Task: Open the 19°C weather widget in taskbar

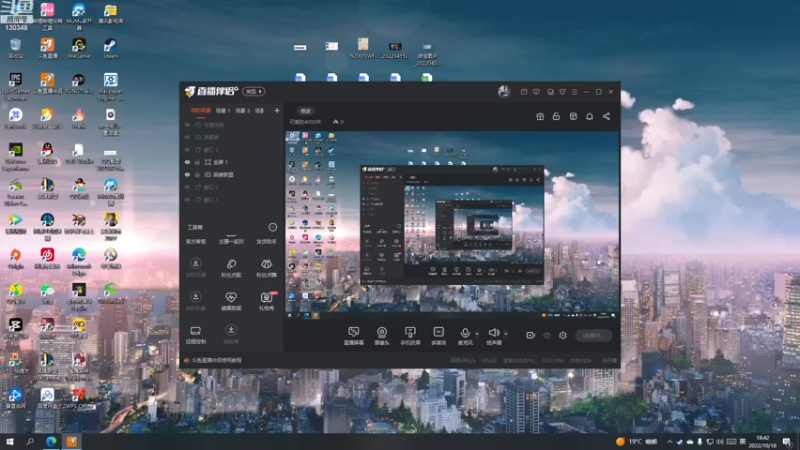Action: point(637,441)
